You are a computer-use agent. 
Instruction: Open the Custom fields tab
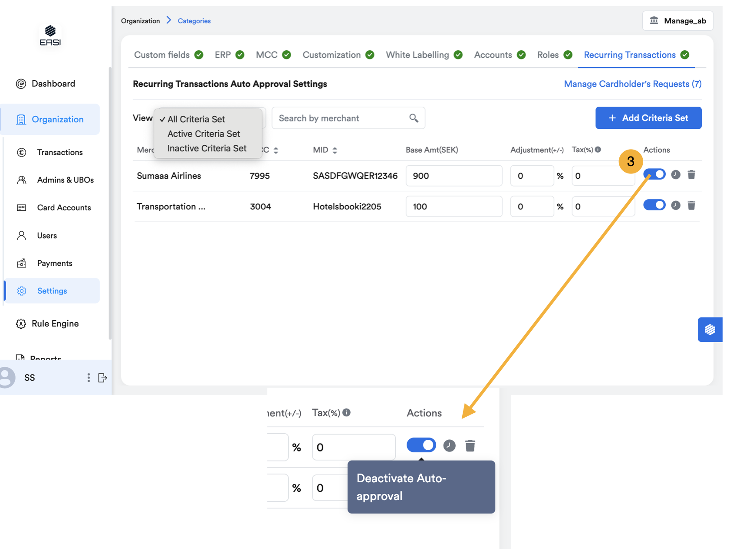click(162, 55)
